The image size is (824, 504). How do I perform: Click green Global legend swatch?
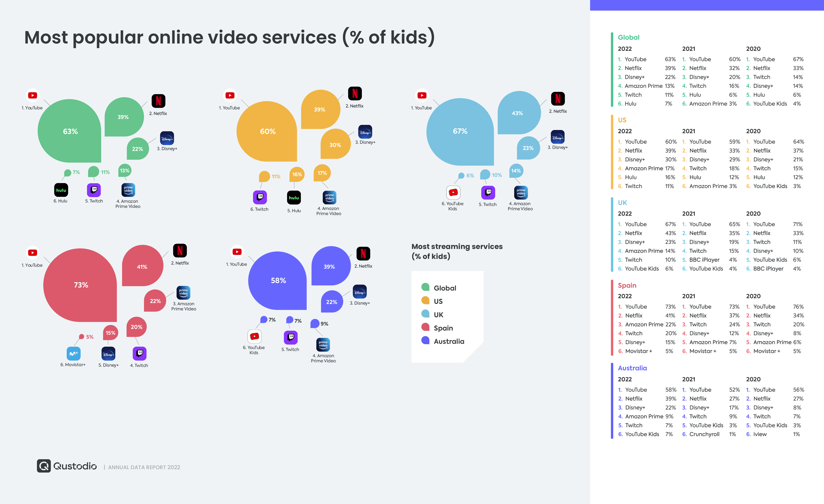pos(425,287)
